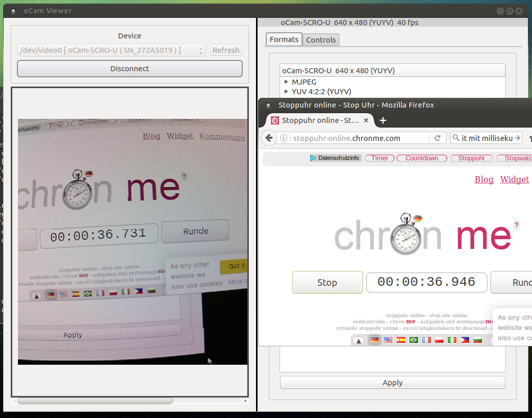Image resolution: width=532 pixels, height=418 pixels.
Task: Select the Brazilian flag in Firefox page
Action: (414, 340)
